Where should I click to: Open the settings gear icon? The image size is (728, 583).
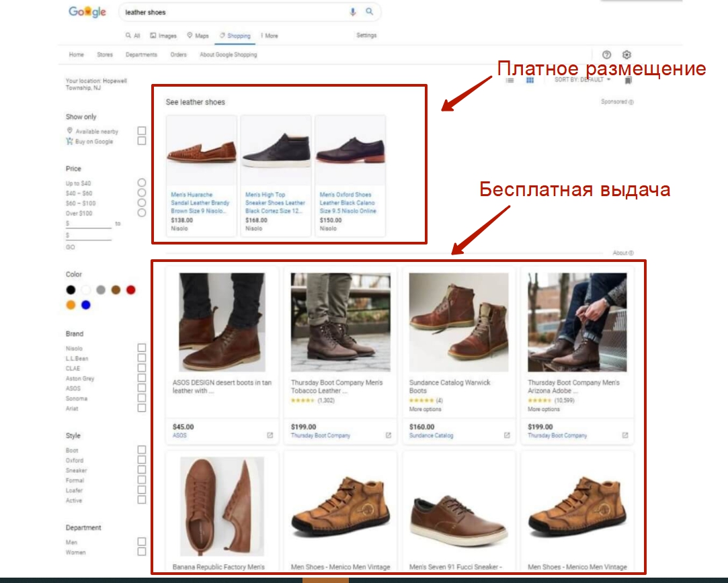626,54
